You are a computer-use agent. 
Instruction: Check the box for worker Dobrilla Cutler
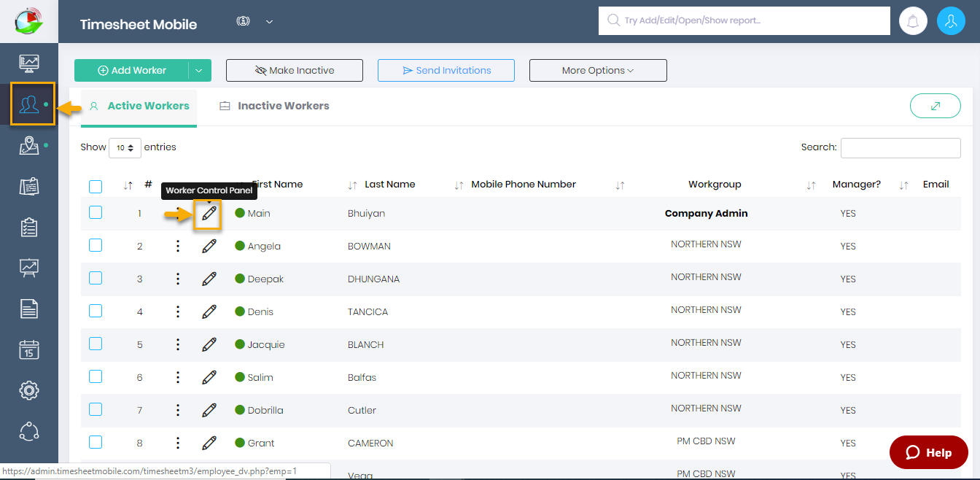coord(96,409)
